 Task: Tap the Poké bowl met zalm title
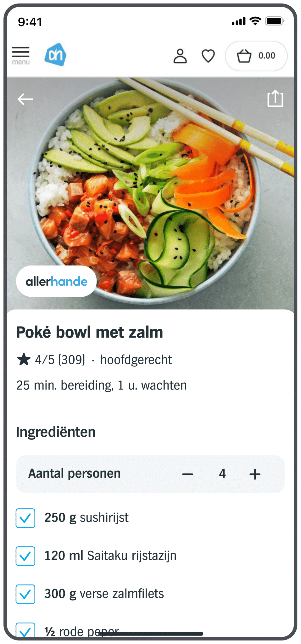click(90, 332)
